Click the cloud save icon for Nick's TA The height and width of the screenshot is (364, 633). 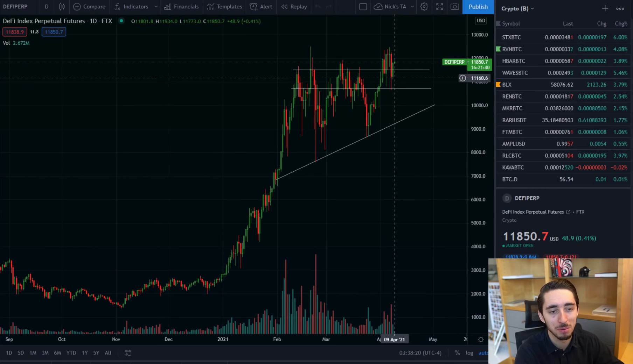tap(378, 7)
